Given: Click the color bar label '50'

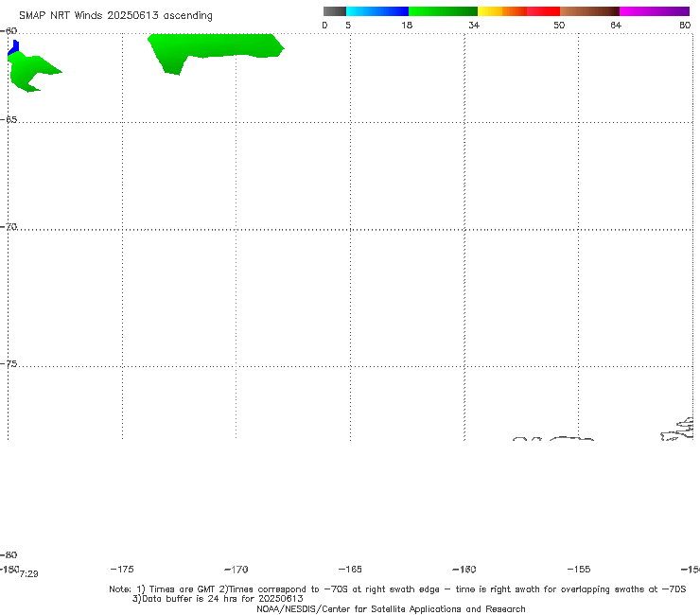Looking at the screenshot, I should click(x=559, y=25).
